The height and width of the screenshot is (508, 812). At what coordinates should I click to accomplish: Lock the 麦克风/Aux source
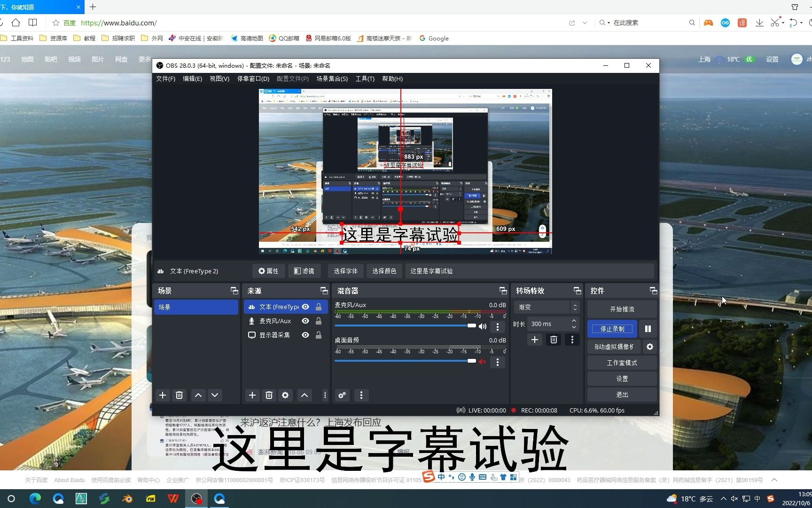click(x=318, y=321)
